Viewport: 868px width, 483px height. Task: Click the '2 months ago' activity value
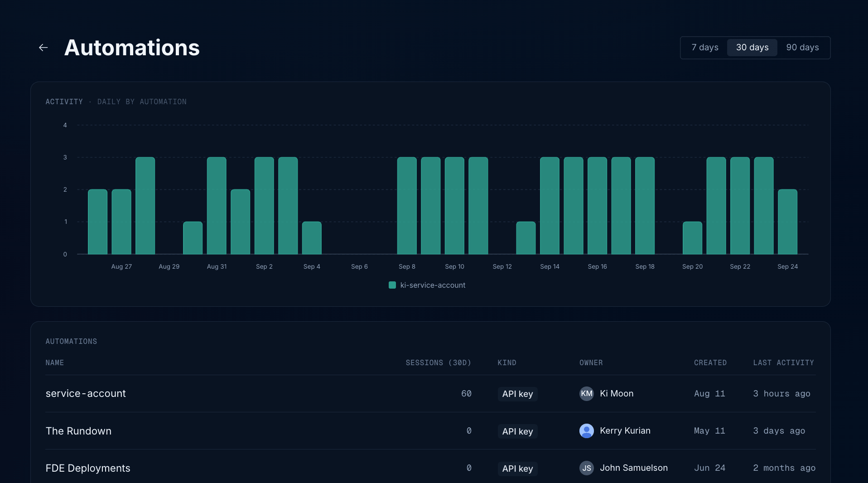(x=784, y=468)
